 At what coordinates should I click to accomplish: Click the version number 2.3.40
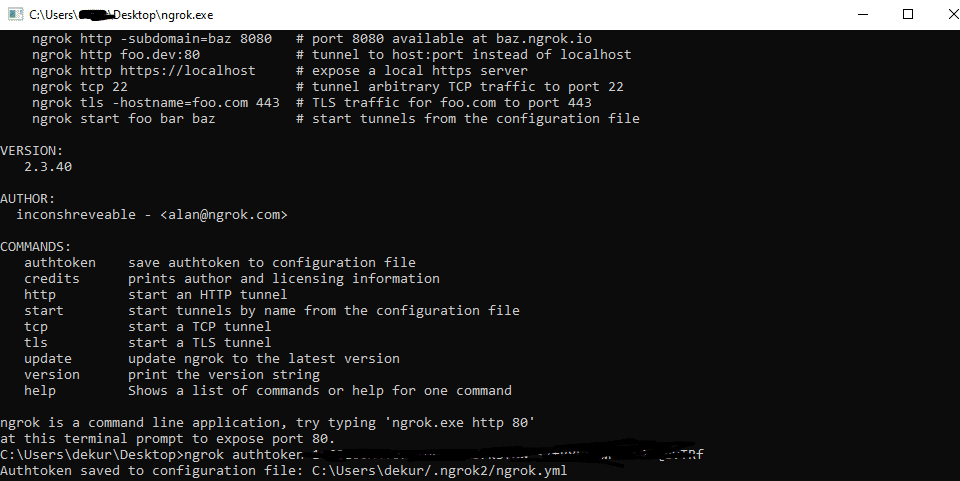click(48, 167)
